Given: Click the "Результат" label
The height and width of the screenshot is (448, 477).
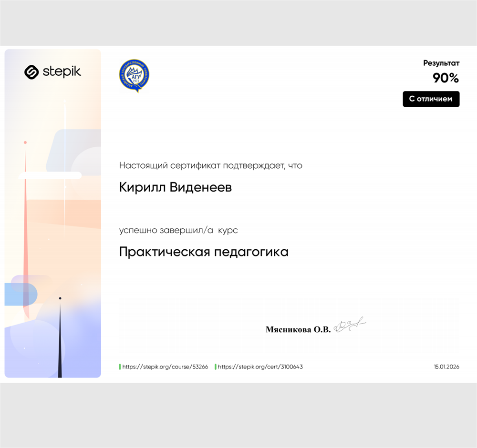Looking at the screenshot, I should (441, 63).
